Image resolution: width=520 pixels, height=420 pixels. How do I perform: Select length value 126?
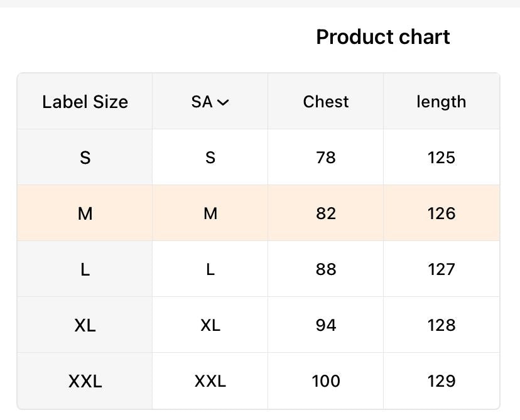[x=441, y=213]
